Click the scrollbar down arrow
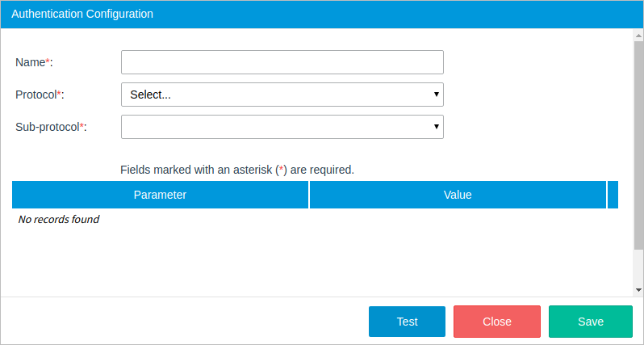The image size is (644, 345). 638,289
